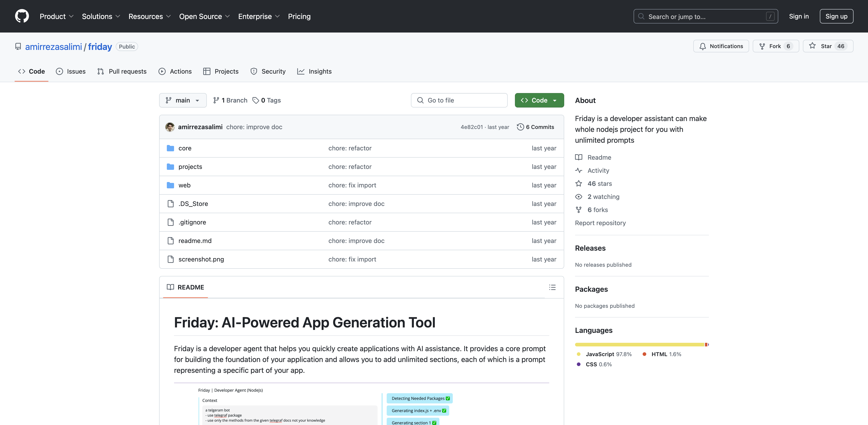The width and height of the screenshot is (868, 425).
Task: Click amirrezasalimi's avatar in commit row
Action: (170, 127)
